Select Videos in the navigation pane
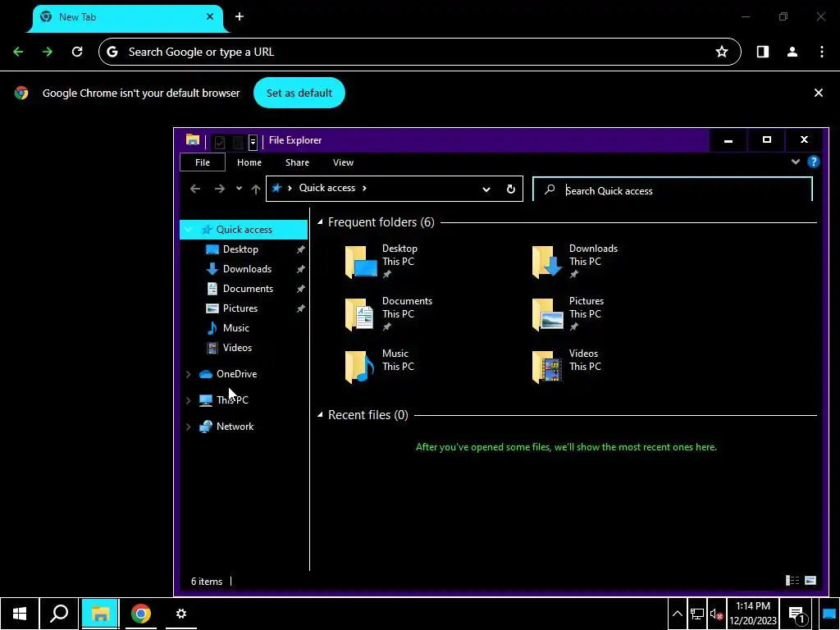The width and height of the screenshot is (840, 630). 237,348
